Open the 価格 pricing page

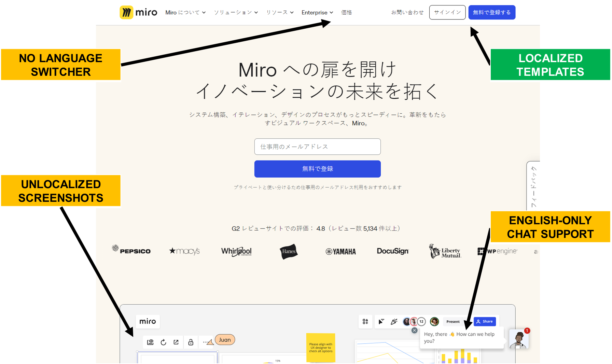(x=346, y=12)
